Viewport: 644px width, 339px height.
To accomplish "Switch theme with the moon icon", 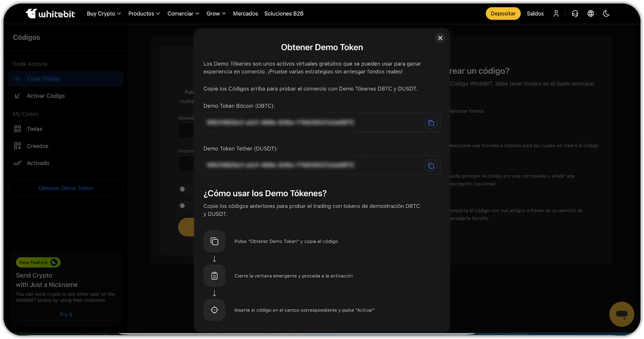I will 606,14.
